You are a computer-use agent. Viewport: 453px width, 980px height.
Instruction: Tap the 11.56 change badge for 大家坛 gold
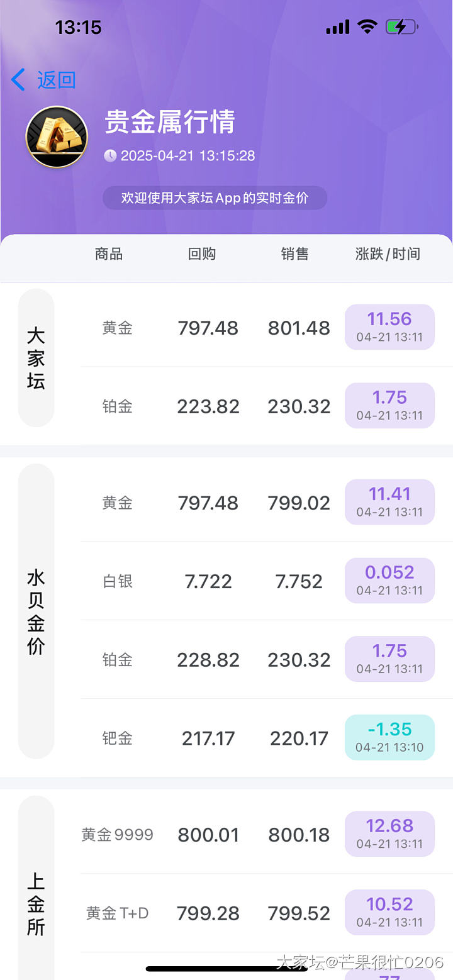click(x=389, y=327)
